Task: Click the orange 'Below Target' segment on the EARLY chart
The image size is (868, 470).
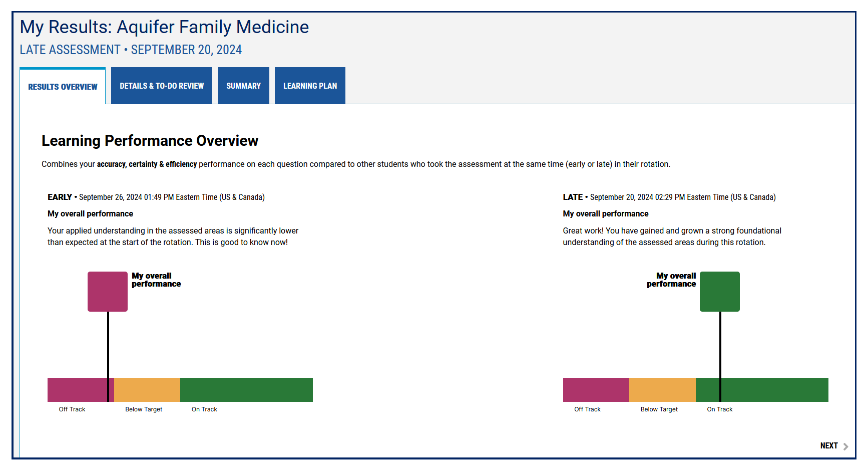Action: 146,389
